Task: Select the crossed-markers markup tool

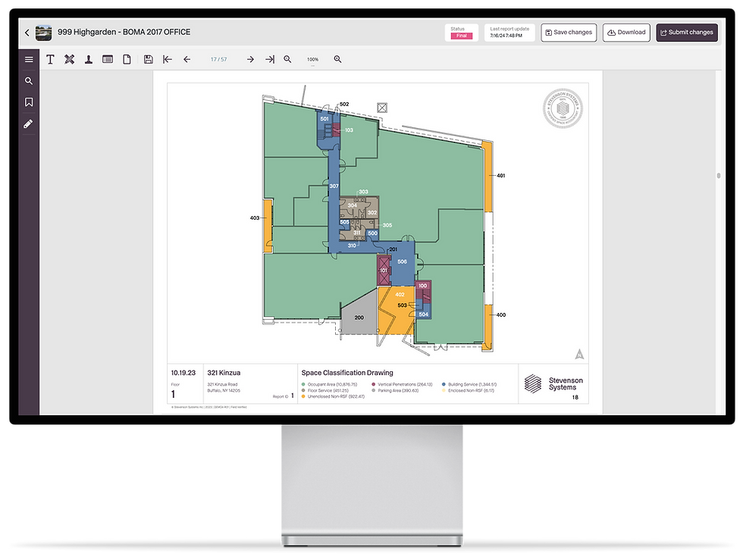Action: point(69,59)
